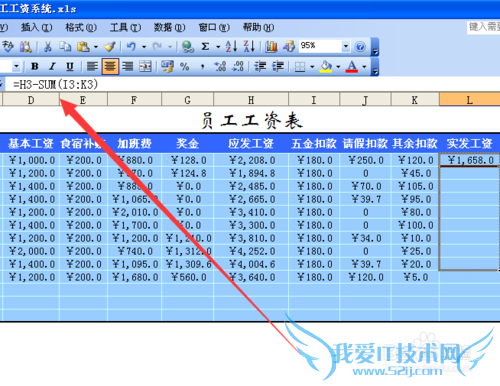The height and width of the screenshot is (386, 500).
Task: Open the 帮助 menu
Action: pos(258,27)
